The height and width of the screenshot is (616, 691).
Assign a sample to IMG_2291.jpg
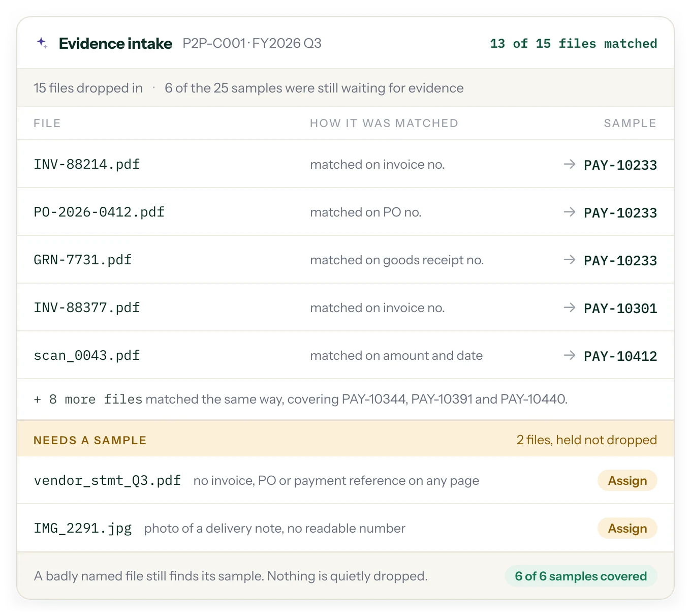pos(627,528)
